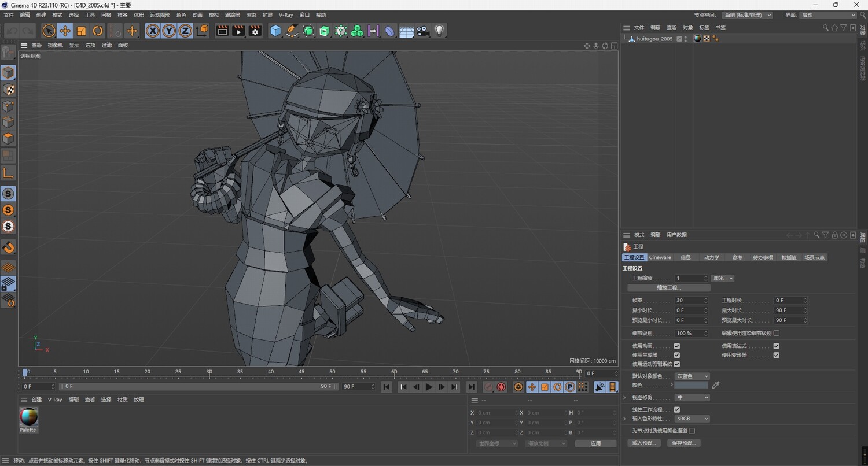Open the 输入色彩特性 sRGB dropdown

[692, 419]
